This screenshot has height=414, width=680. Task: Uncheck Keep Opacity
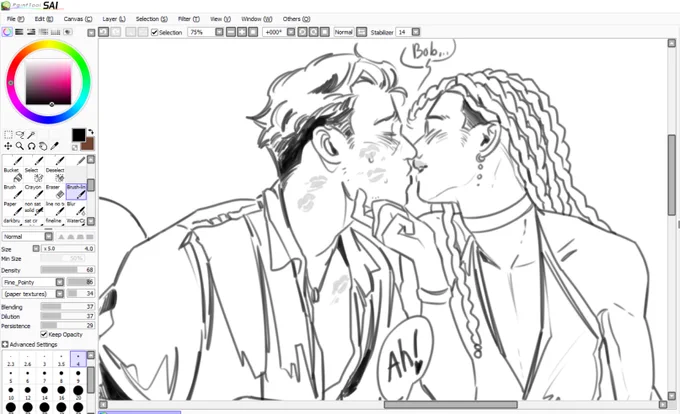[x=44, y=334]
